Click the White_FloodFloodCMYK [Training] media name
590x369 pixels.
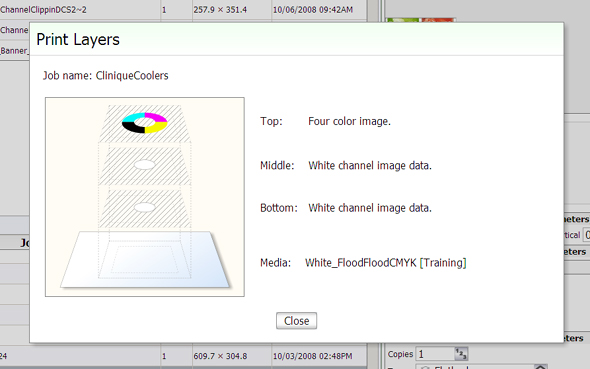pos(386,263)
